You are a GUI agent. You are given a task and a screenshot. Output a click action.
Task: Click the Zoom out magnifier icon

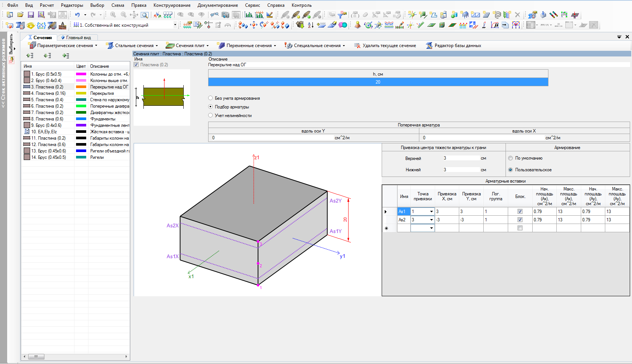[x=123, y=15]
